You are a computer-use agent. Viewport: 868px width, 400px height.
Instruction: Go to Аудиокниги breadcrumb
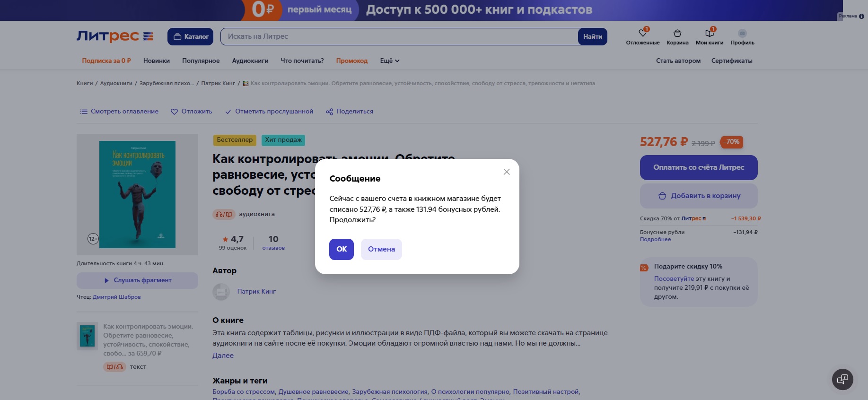(x=116, y=83)
